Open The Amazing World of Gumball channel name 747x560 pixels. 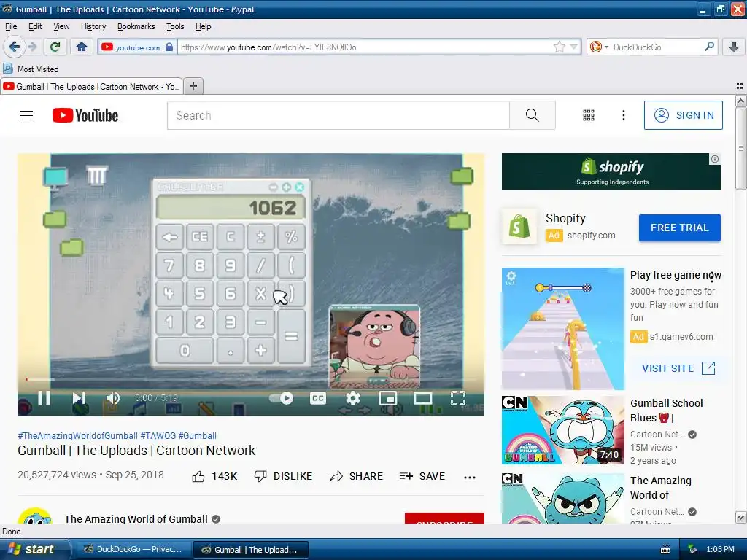[x=136, y=518]
